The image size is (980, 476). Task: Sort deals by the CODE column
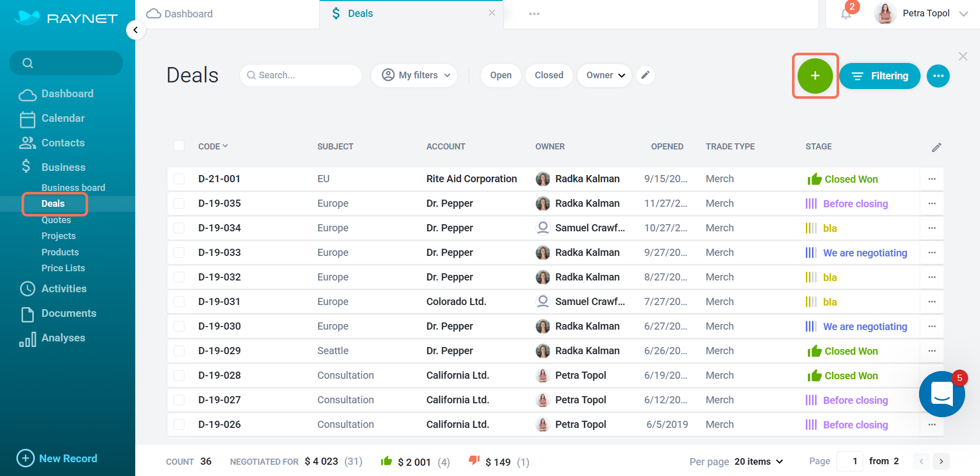point(212,146)
